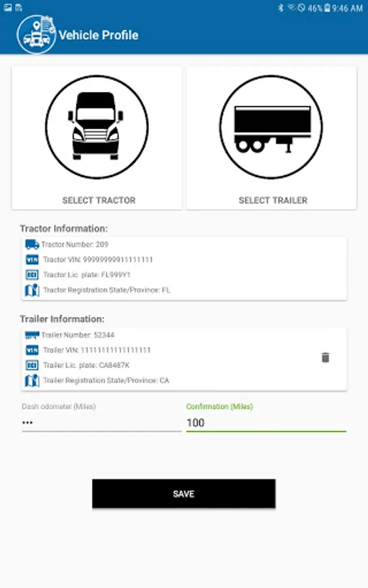This screenshot has width=368, height=588.
Task: Tap the SAVE button
Action: [x=184, y=493]
